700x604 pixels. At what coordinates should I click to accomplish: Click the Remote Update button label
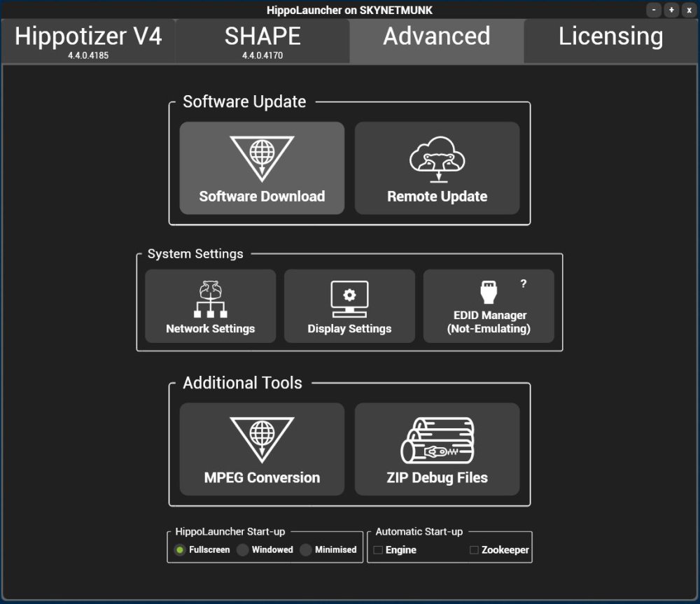click(436, 196)
